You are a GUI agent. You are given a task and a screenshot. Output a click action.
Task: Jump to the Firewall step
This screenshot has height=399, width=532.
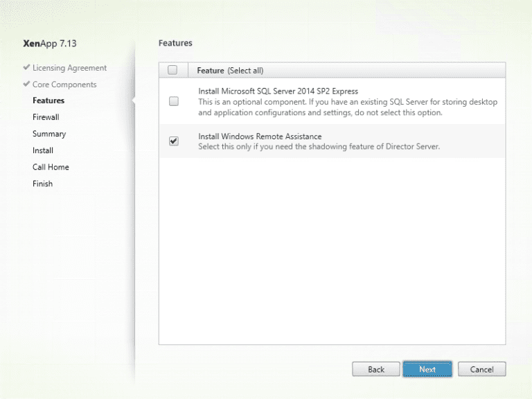(46, 118)
